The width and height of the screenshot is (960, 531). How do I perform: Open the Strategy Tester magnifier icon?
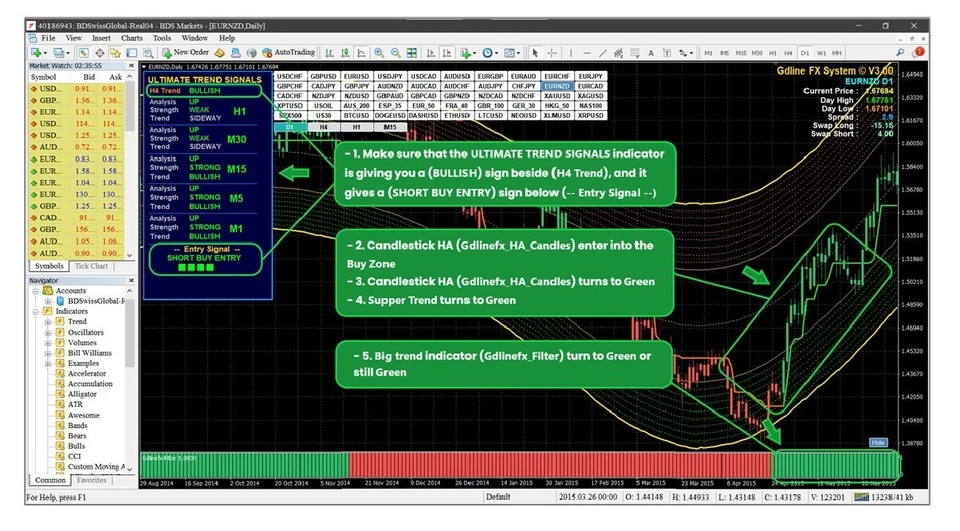click(148, 53)
